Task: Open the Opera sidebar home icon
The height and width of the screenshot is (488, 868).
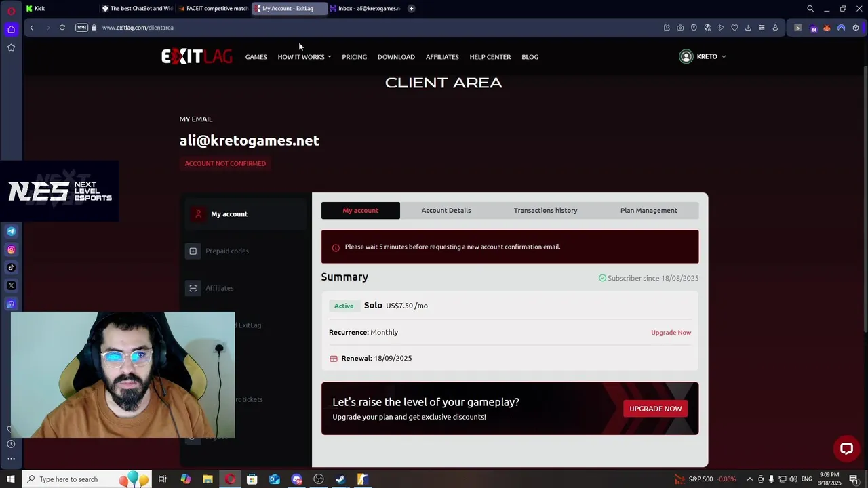Action: point(11,29)
